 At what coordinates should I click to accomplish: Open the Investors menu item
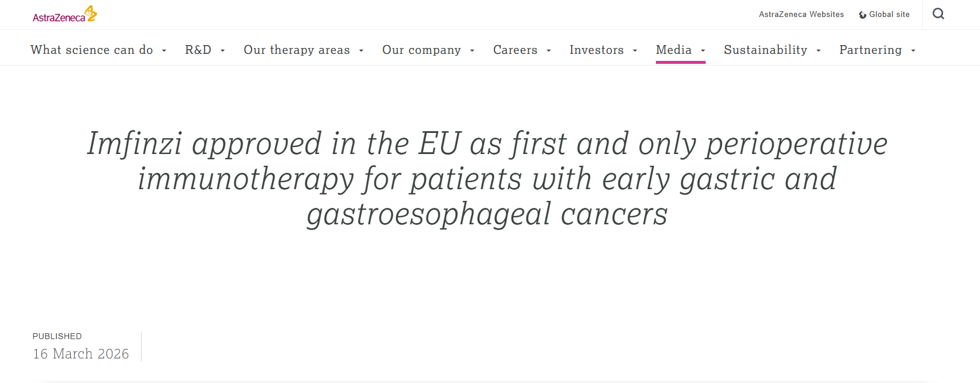(x=596, y=50)
